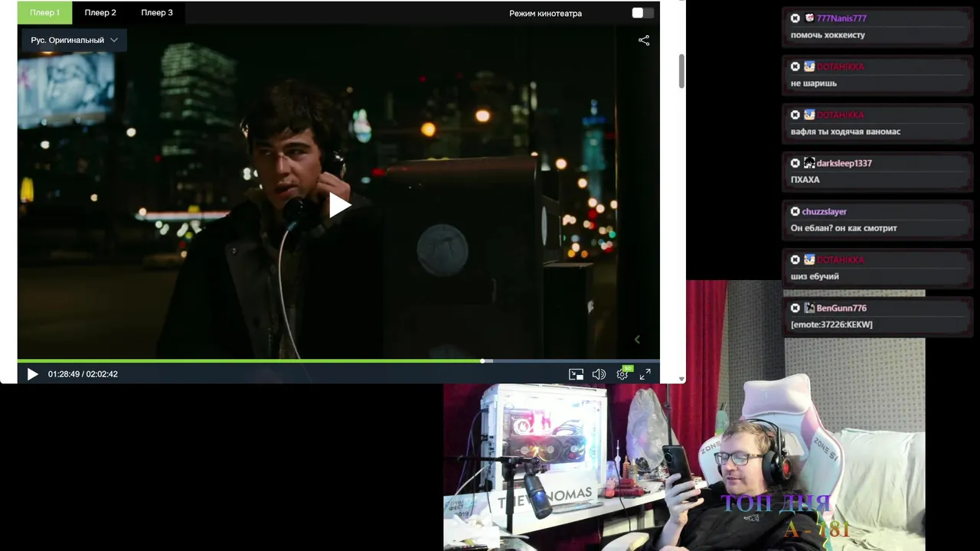Click the X icon on the 'не шаришь' message

pos(795,67)
